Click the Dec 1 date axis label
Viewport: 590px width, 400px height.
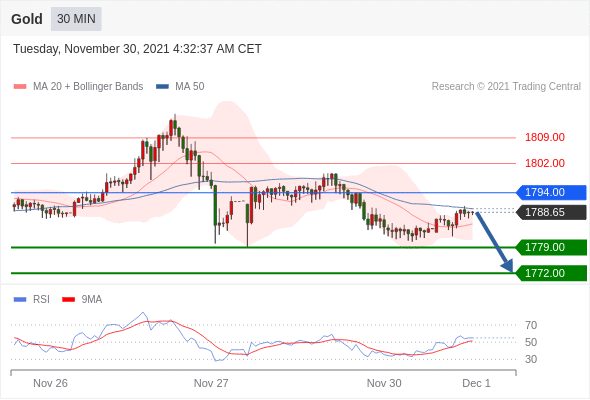[476, 383]
